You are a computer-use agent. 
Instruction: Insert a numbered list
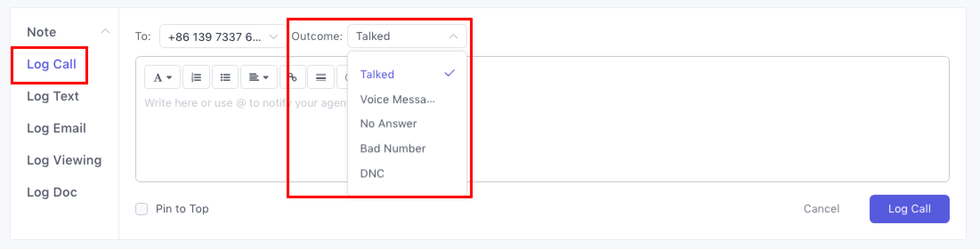(196, 77)
